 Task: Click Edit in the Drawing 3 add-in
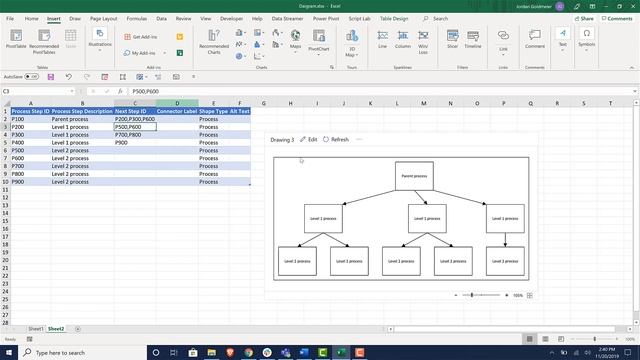(x=309, y=140)
